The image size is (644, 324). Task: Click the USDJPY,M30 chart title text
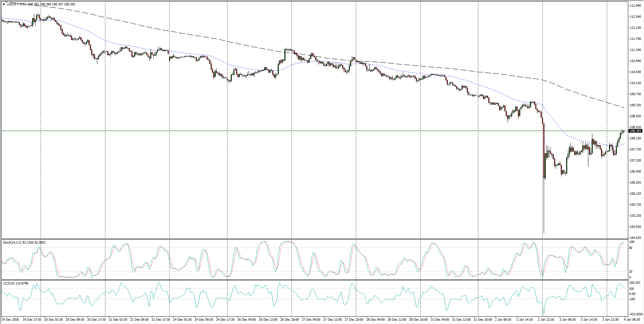16,4
